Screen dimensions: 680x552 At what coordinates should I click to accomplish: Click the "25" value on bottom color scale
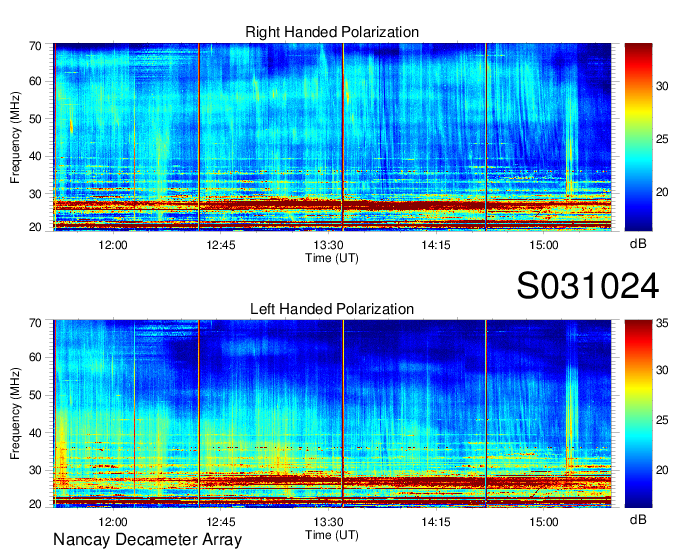[x=662, y=420]
